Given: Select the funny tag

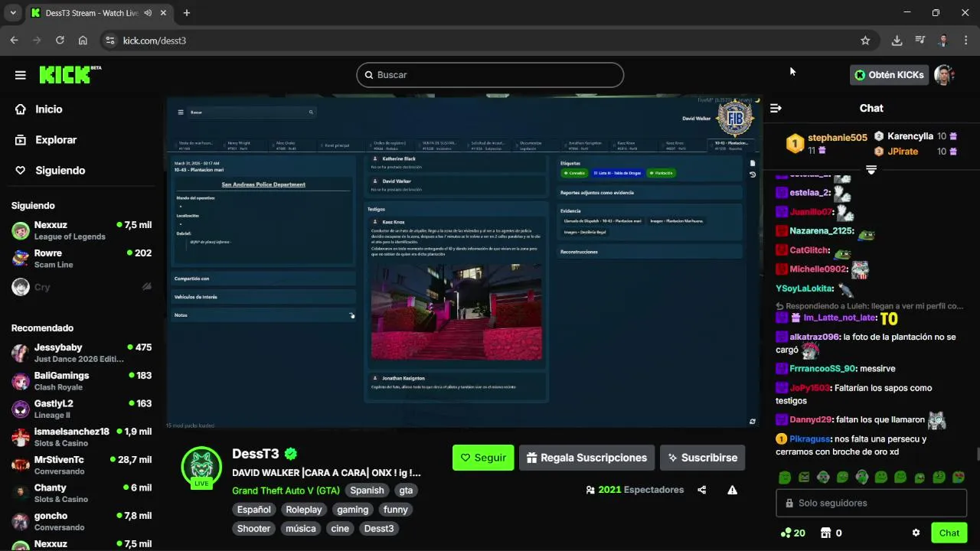Looking at the screenshot, I should point(396,510).
